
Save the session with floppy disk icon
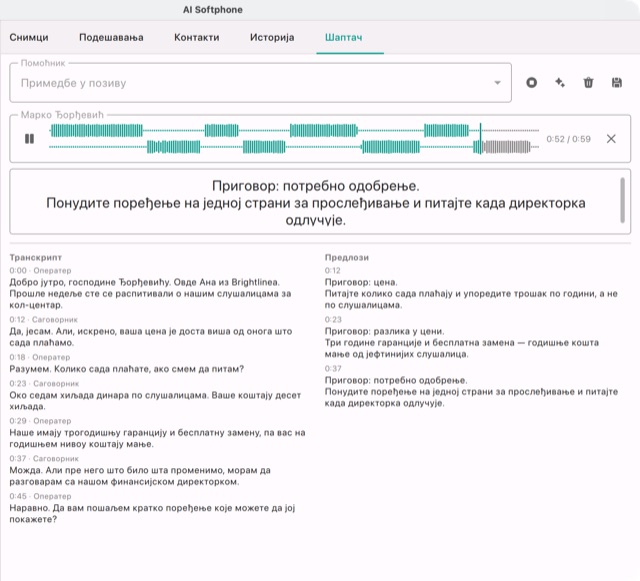pos(617,82)
